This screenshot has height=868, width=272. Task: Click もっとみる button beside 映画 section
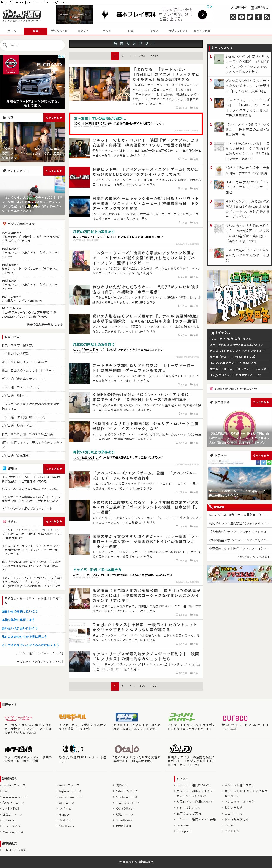(54, 118)
